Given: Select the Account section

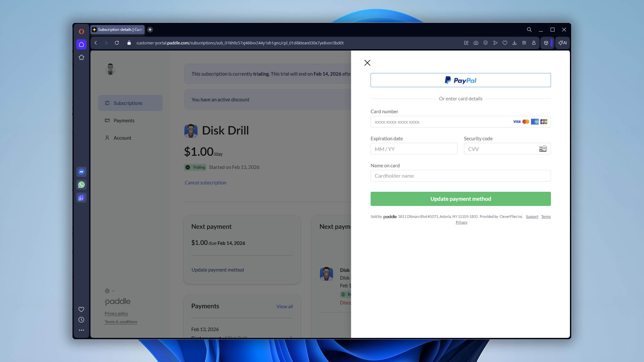Looking at the screenshot, I should tap(122, 138).
